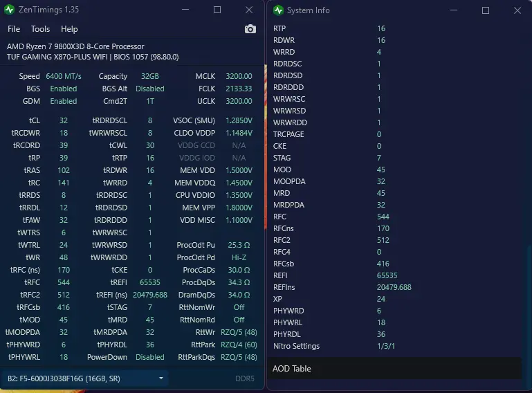Click the TRCPAGE row in System Info

[396, 134]
